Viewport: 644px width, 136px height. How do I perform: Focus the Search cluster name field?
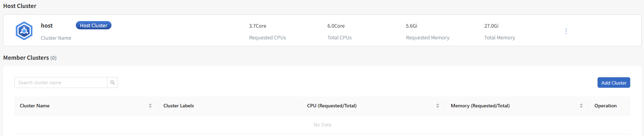click(x=61, y=82)
